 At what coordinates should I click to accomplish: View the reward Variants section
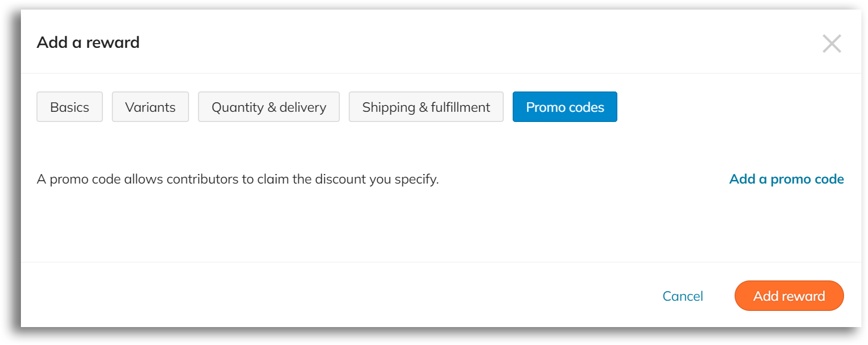click(150, 107)
